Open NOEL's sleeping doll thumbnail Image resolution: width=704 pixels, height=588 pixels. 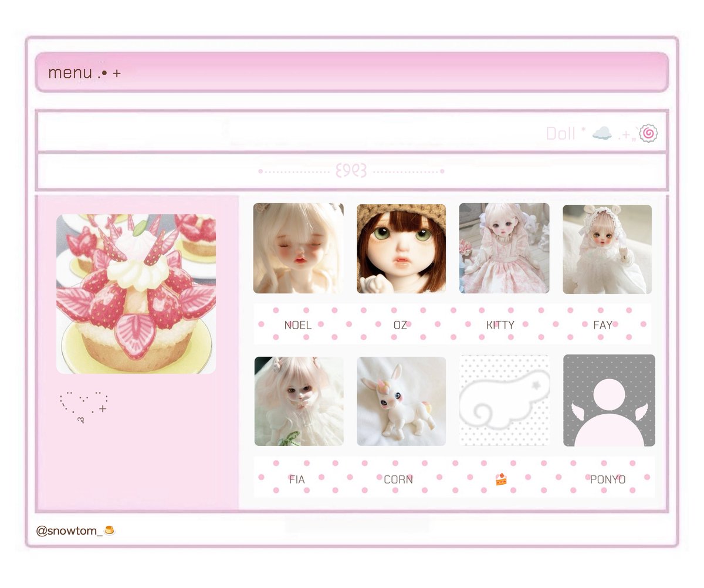(298, 248)
